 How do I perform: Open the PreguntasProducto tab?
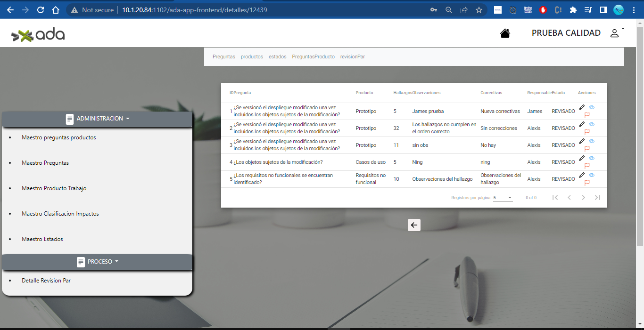pos(313,57)
